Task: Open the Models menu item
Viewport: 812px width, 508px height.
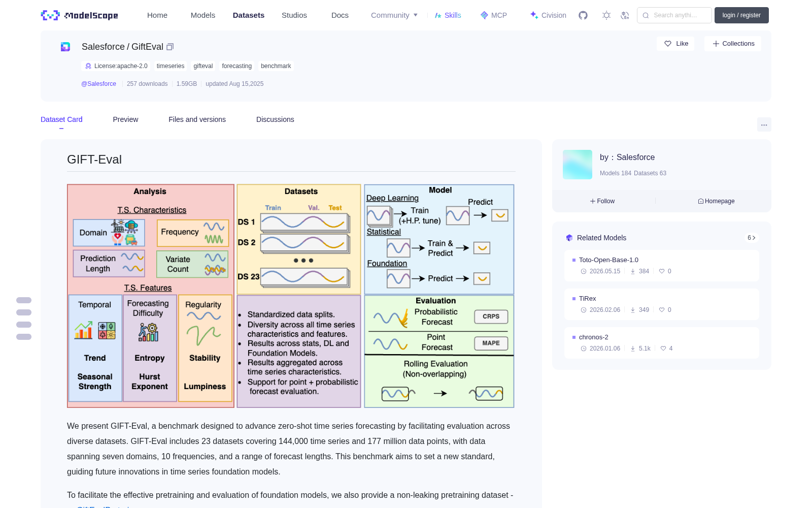Action: coord(203,15)
